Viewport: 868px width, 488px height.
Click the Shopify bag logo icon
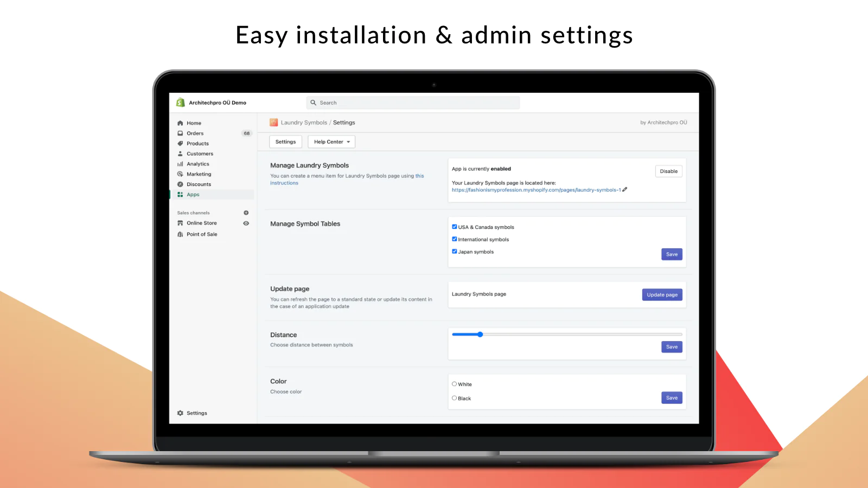(x=181, y=102)
